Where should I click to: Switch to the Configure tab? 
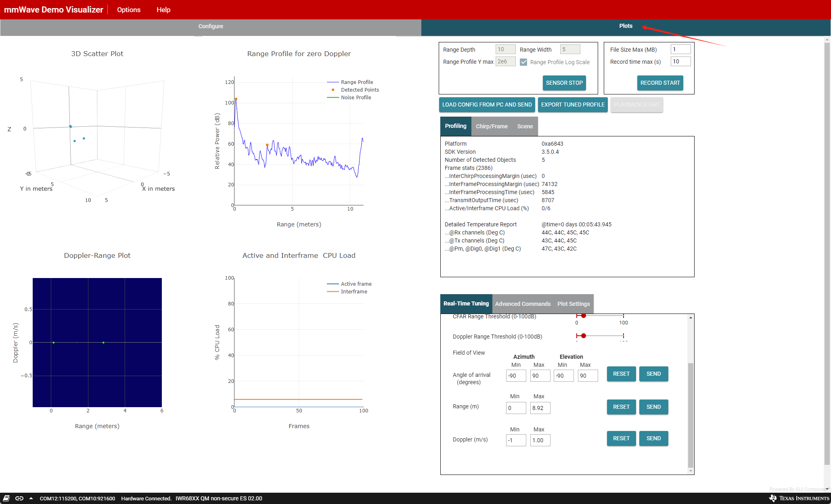tap(210, 26)
